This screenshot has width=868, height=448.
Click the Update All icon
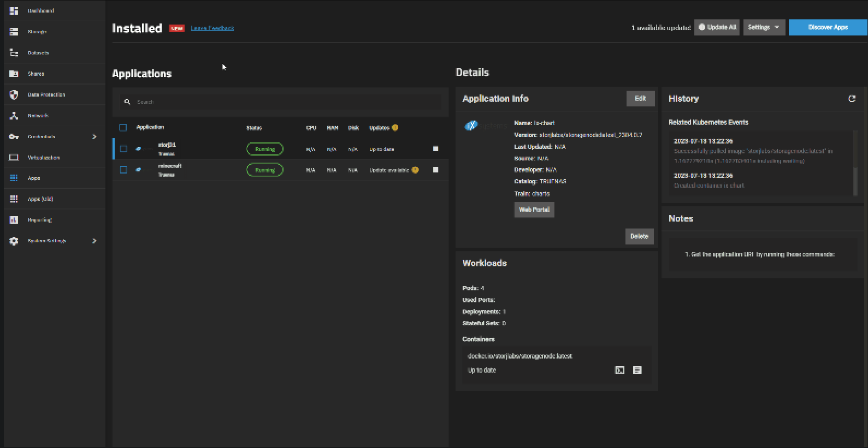pos(702,27)
